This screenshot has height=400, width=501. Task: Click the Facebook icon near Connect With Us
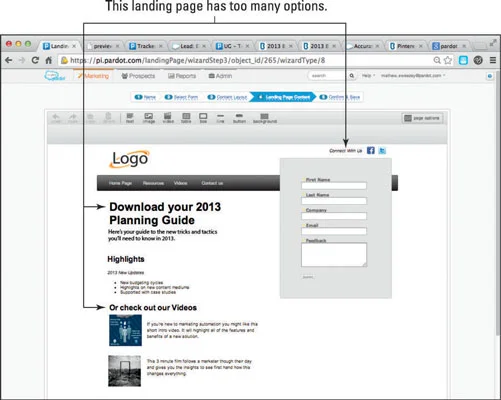371,150
